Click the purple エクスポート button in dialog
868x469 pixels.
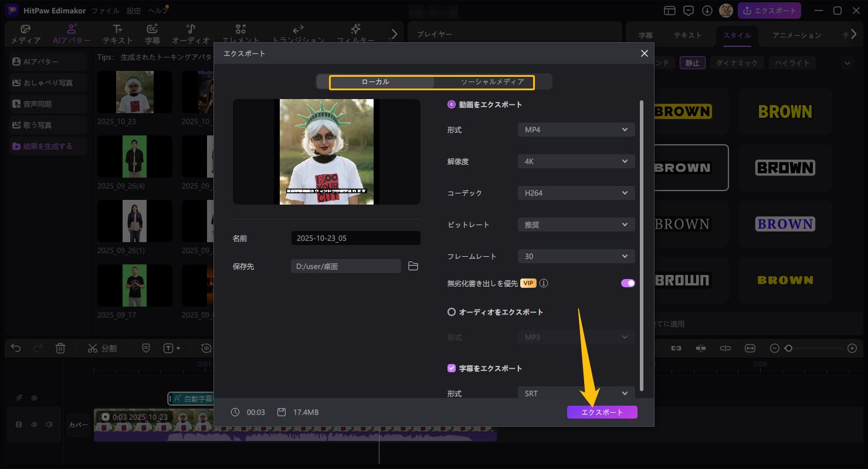602,412
